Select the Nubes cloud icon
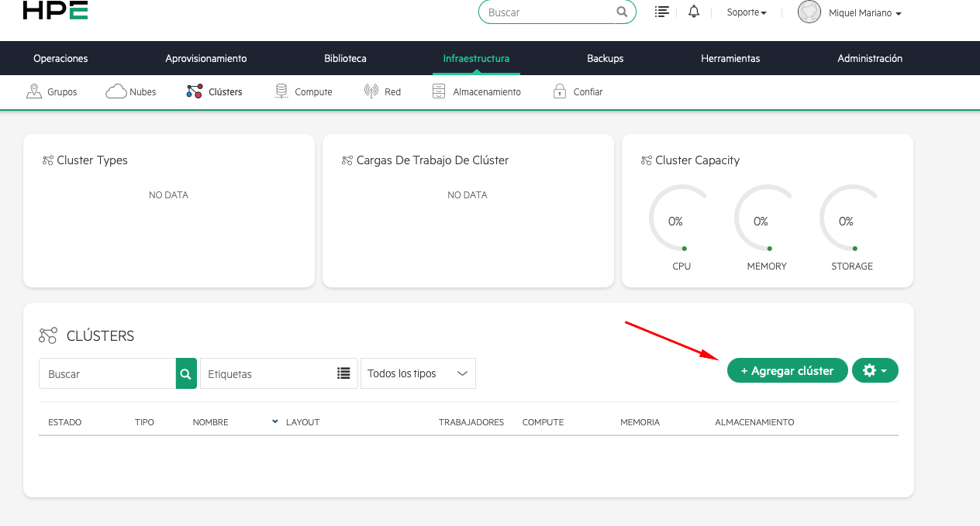This screenshot has height=526, width=980. click(x=116, y=91)
